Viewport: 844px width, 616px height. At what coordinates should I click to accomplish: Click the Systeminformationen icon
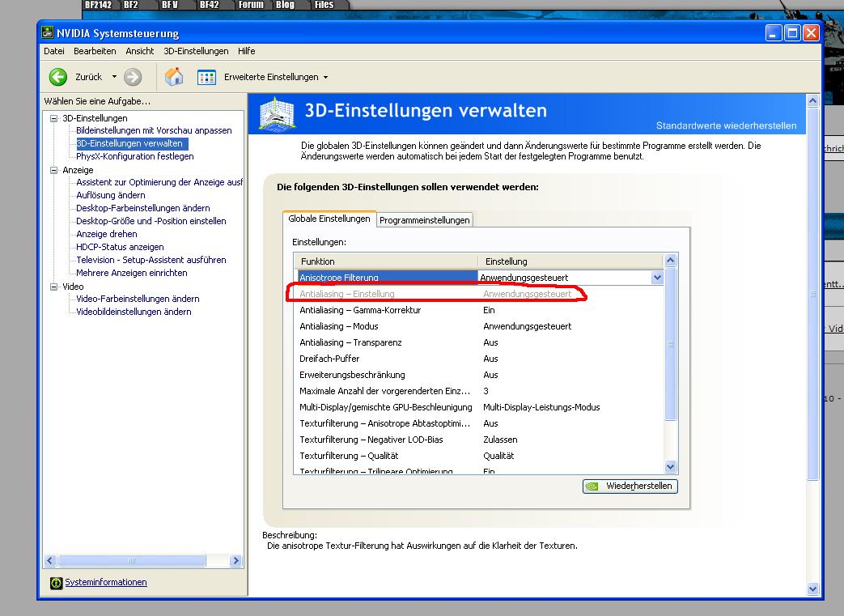pos(56,583)
